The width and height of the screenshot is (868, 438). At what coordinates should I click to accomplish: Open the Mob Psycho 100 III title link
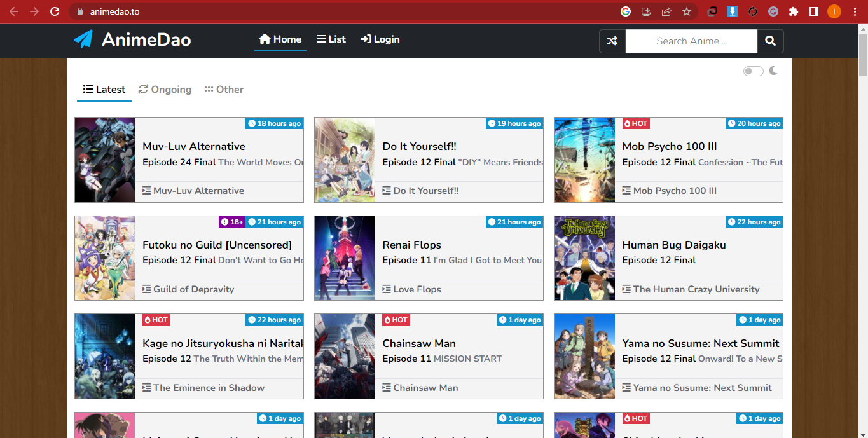click(x=670, y=146)
